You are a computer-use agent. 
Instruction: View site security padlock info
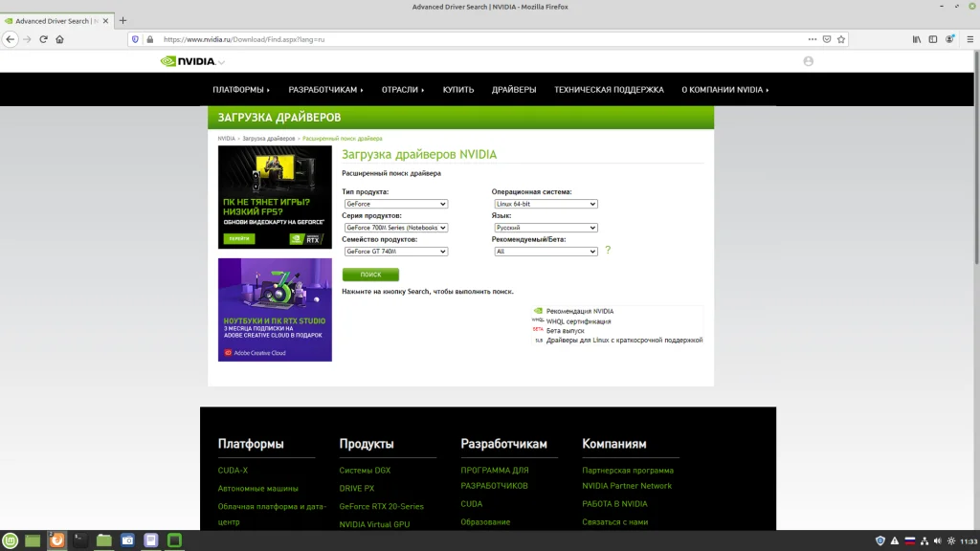pos(150,39)
